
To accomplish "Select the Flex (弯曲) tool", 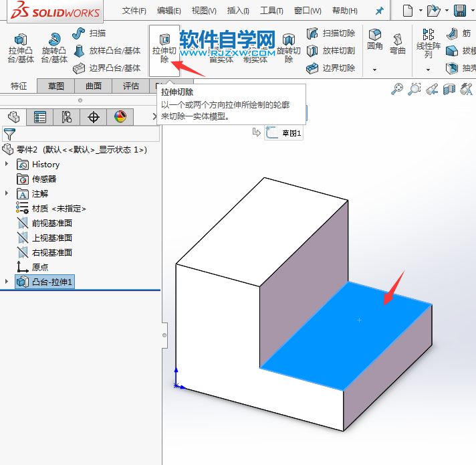I will [x=397, y=44].
